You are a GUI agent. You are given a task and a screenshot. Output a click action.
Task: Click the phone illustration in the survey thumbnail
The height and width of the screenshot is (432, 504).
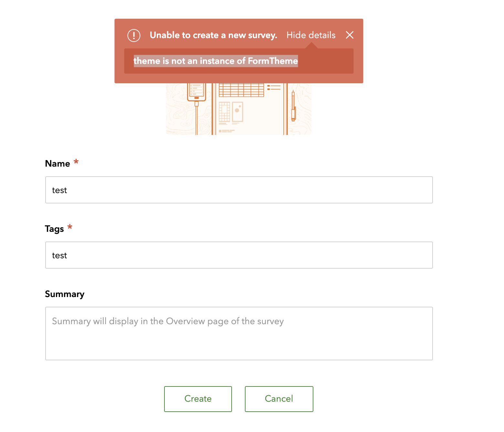[x=197, y=92]
